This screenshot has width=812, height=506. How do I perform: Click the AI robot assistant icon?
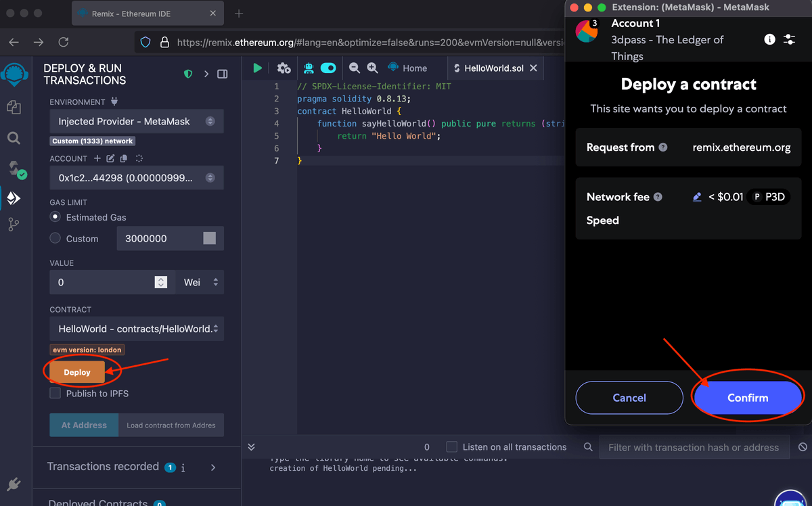pyautogui.click(x=309, y=68)
